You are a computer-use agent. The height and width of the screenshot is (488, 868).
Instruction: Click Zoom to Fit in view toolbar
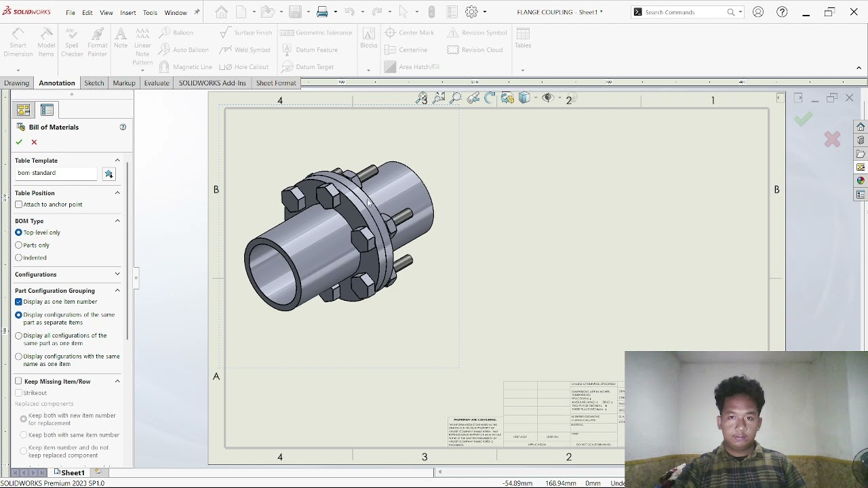(x=422, y=98)
